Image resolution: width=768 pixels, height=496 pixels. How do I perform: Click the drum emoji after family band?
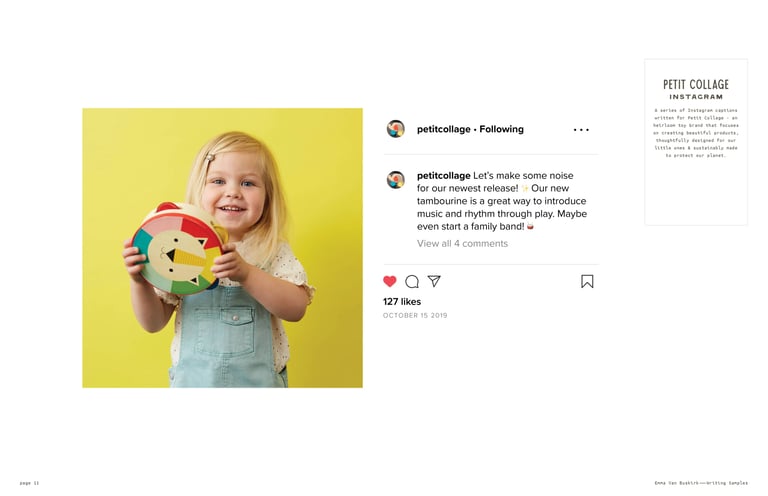(530, 227)
